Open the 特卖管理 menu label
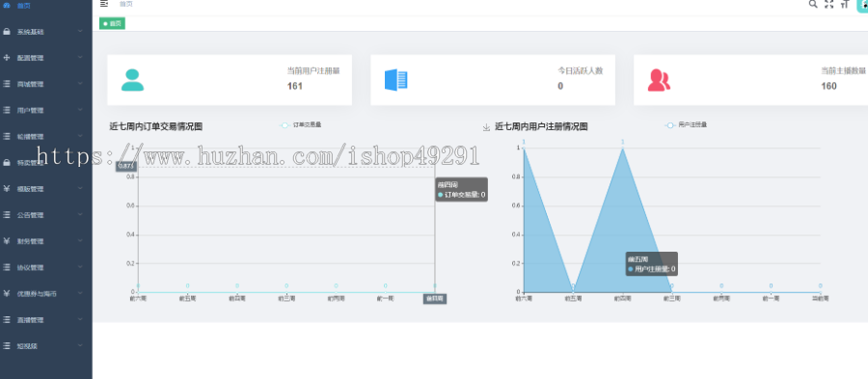The image size is (868, 379). point(31,163)
